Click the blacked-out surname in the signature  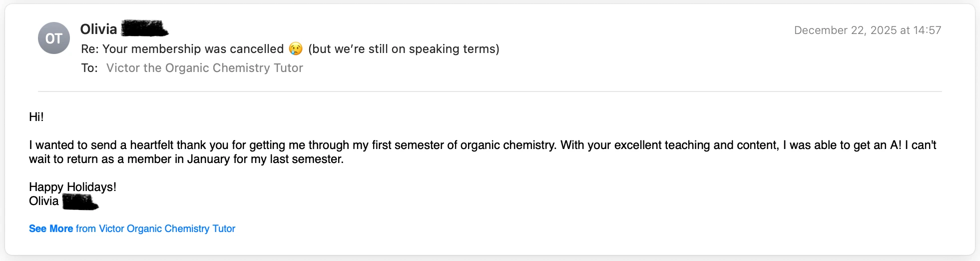[x=80, y=202]
